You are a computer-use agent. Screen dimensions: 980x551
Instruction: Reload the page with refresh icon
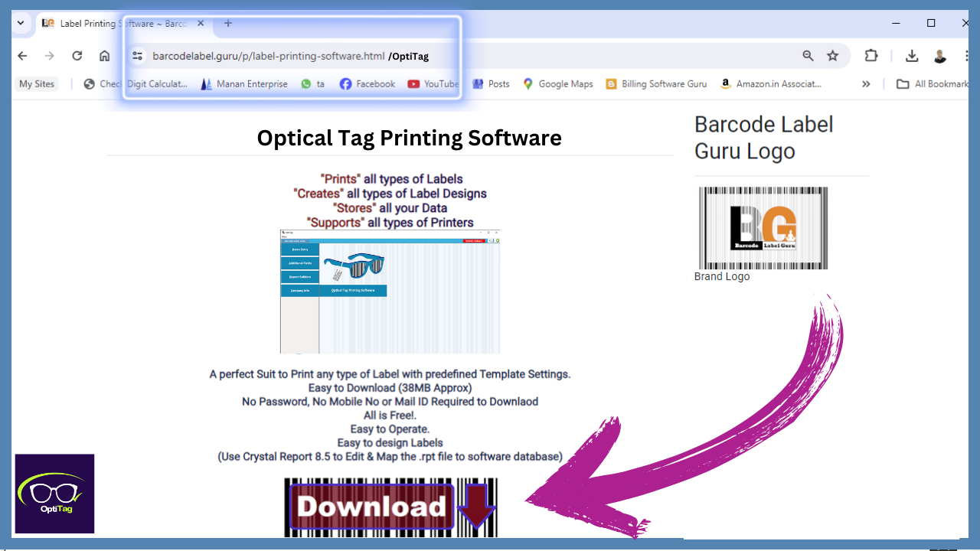tap(77, 56)
